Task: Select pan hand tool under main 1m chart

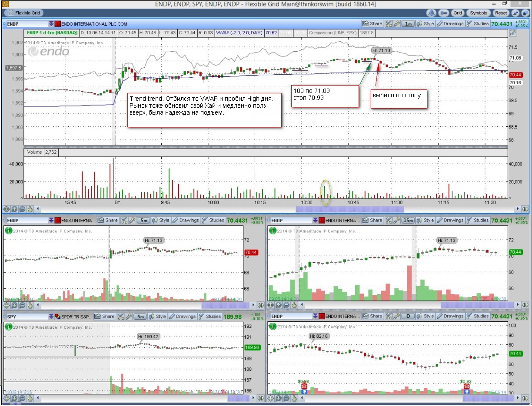Action: pyautogui.click(x=30, y=209)
